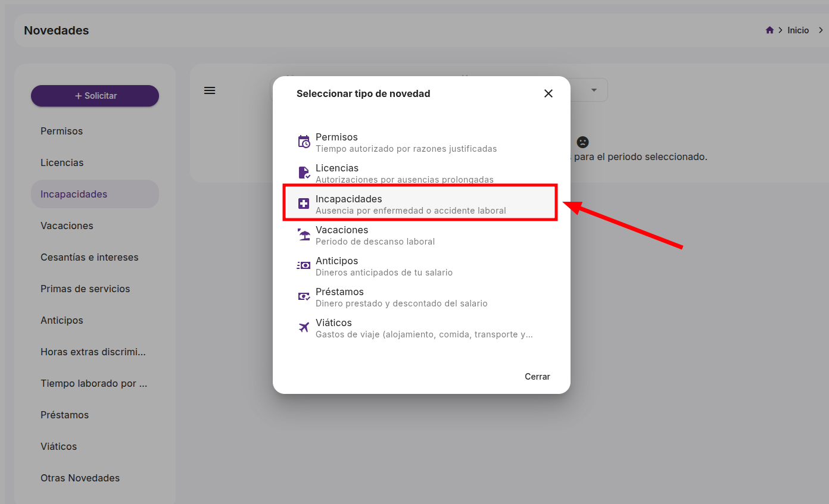The image size is (829, 504).
Task: Select Préstamos in the sidebar
Action: (x=95, y=415)
